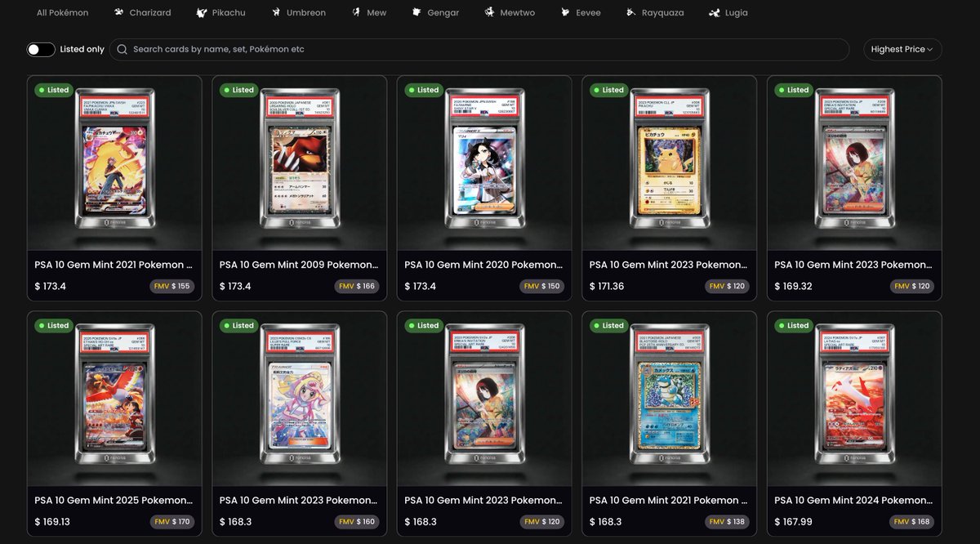980x544 pixels.
Task: Open the 2021 Pokemon title above FMV $138
Action: tap(669, 500)
